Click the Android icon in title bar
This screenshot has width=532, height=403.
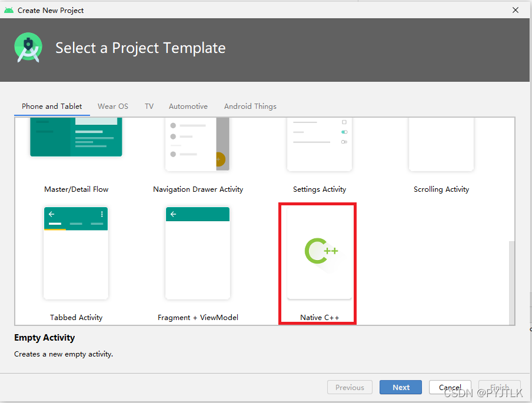point(9,10)
